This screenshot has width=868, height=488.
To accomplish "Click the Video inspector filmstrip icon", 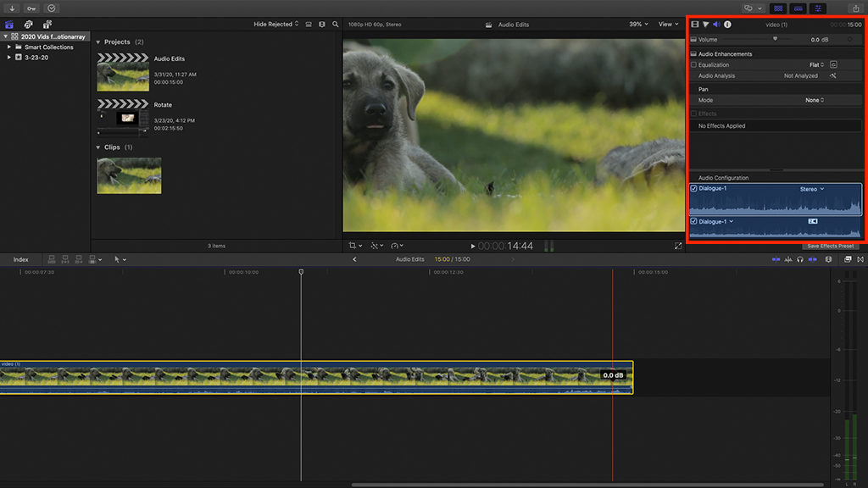I will (695, 25).
